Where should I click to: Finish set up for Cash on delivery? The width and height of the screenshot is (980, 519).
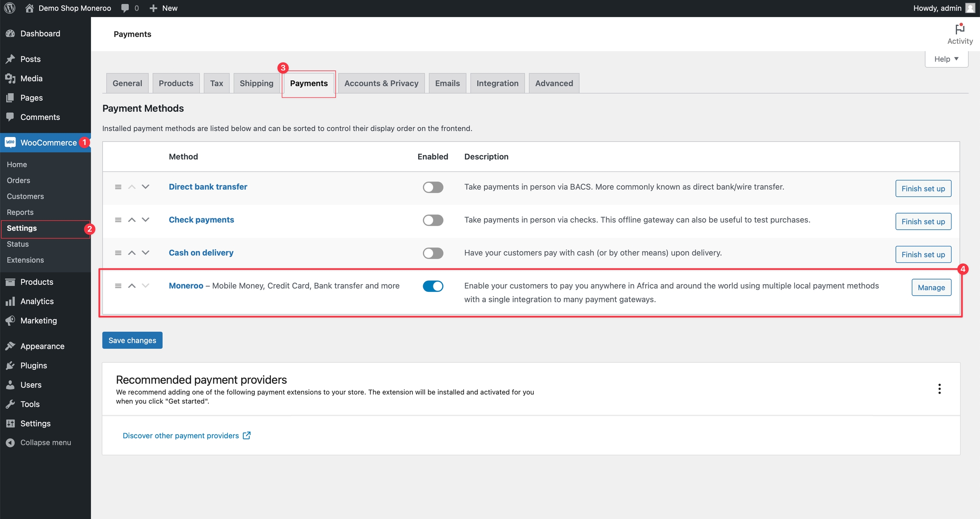pyautogui.click(x=923, y=254)
